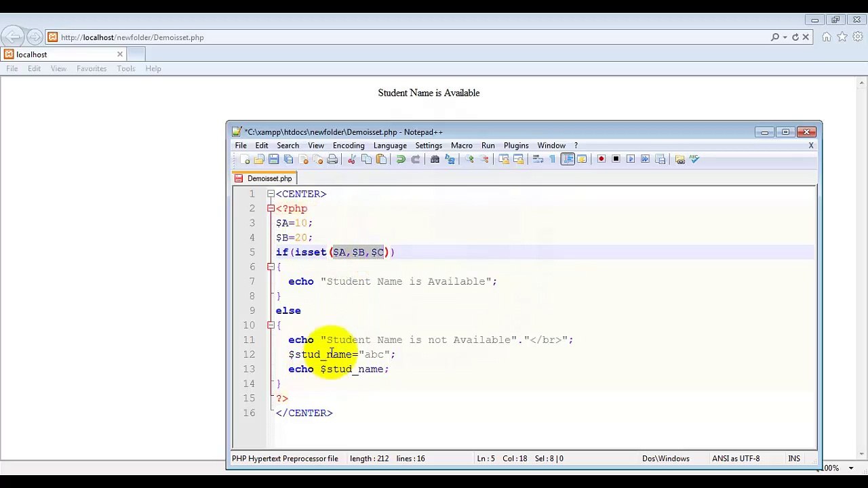Collapse fold marker at line 2 php
868x488 pixels.
click(x=271, y=209)
